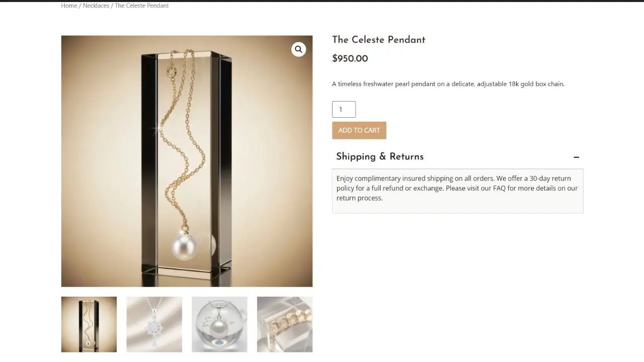644x362 pixels.
Task: Select the crystal block gold chain thumbnail
Action: [x=89, y=324]
